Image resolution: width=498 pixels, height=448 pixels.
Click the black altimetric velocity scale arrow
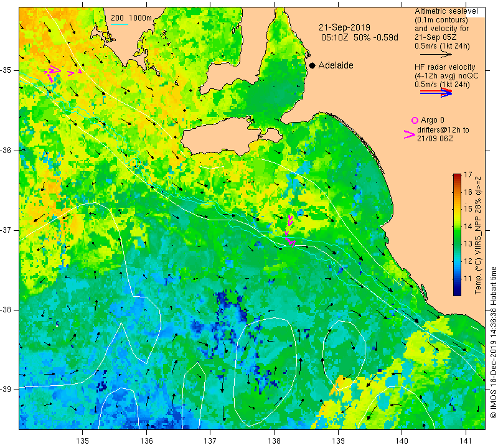[x=436, y=54]
